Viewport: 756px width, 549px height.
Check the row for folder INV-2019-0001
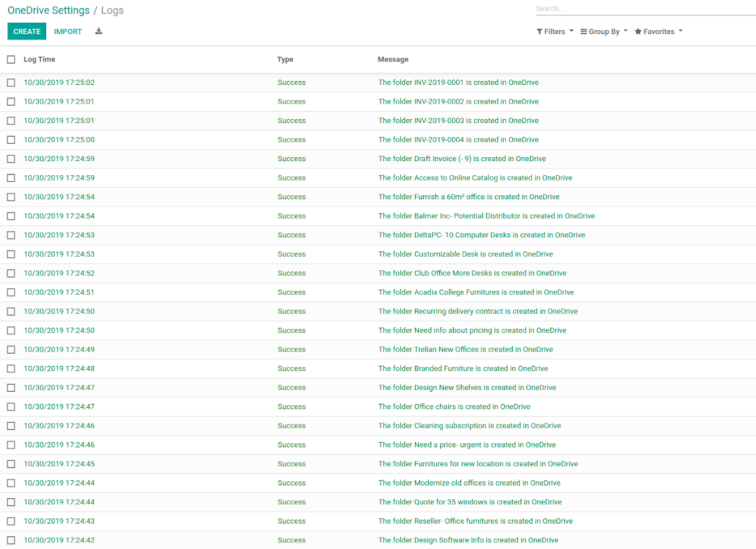click(x=11, y=82)
